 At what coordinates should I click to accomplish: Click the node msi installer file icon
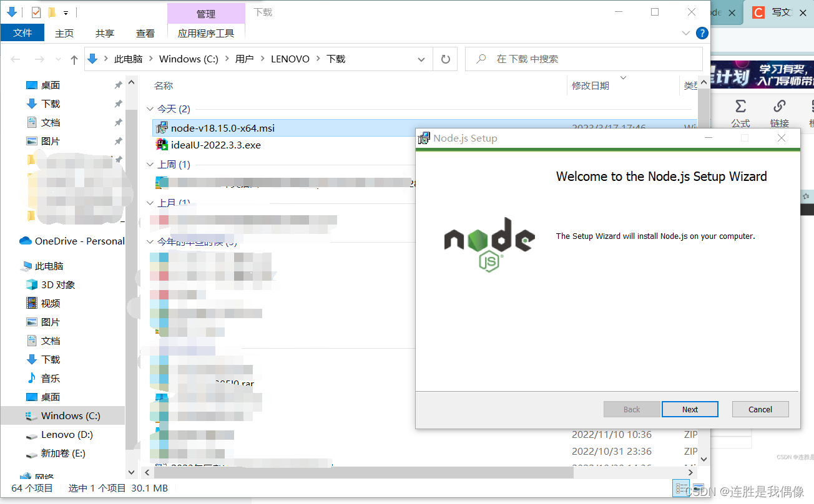162,128
